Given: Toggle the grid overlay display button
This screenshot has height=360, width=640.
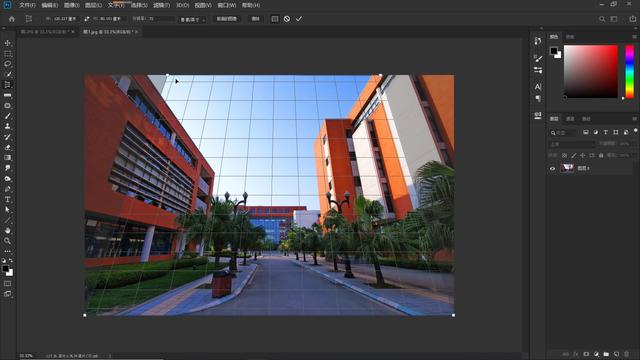Looking at the screenshot, I should (275, 19).
